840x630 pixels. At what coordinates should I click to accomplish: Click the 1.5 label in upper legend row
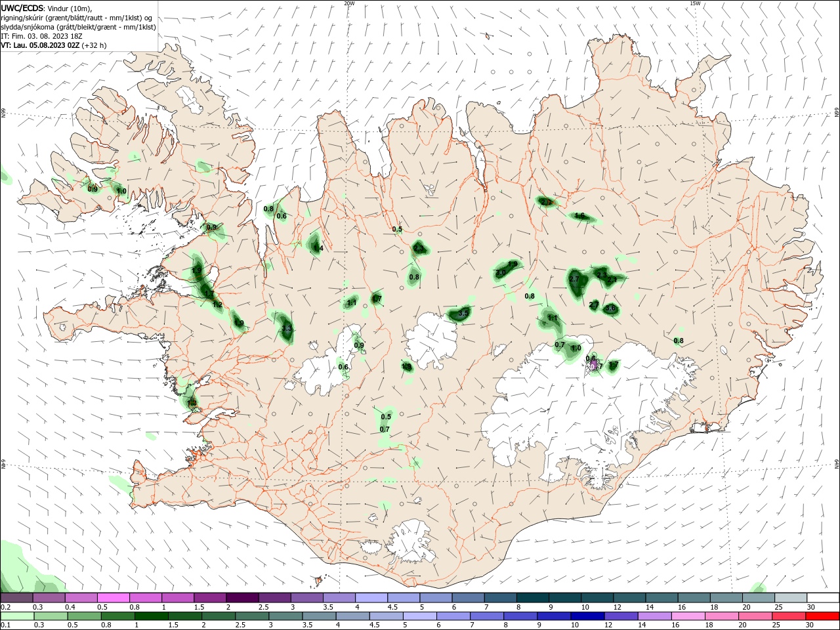(199, 607)
